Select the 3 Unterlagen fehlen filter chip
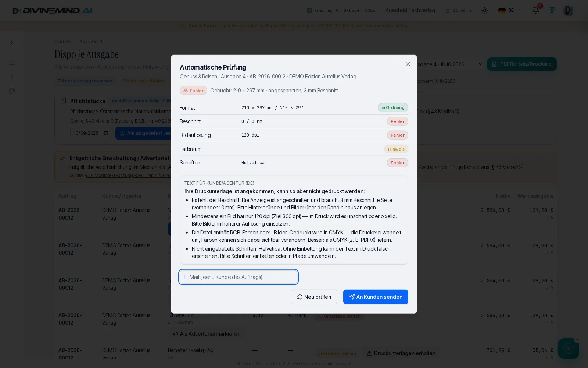 pos(144,81)
